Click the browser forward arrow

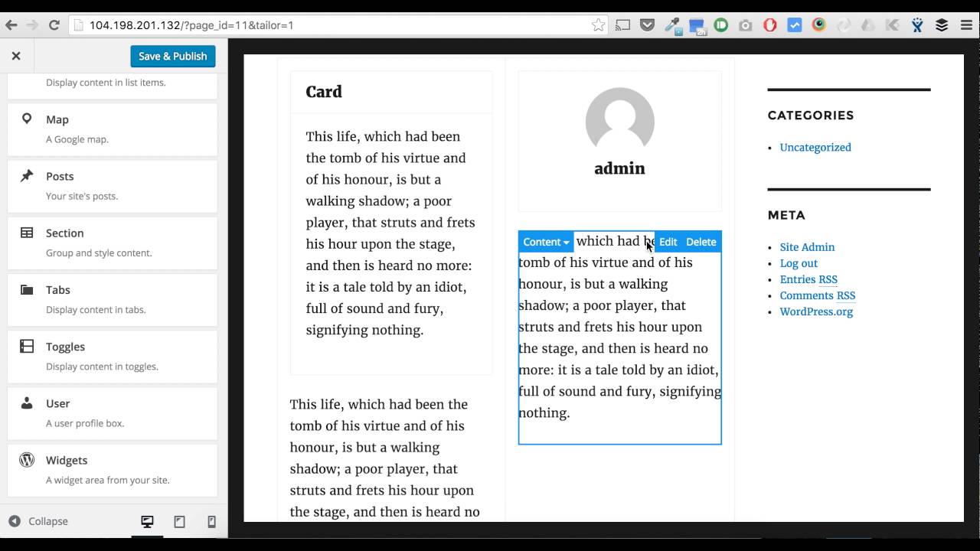coord(32,25)
